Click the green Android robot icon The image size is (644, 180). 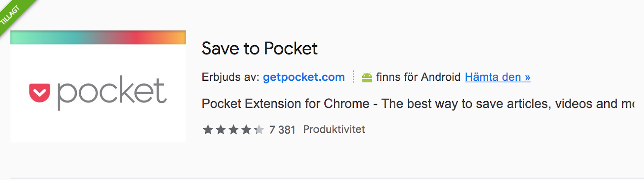[367, 77]
